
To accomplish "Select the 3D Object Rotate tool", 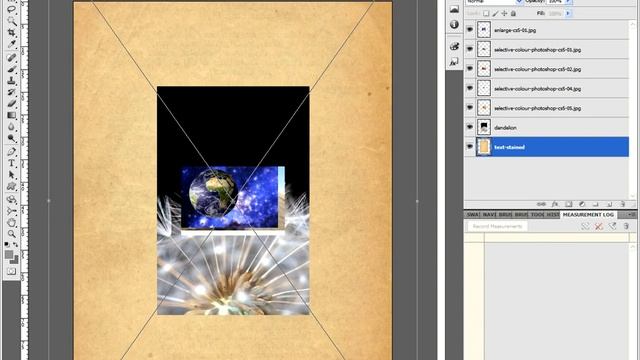I will [x=11, y=200].
